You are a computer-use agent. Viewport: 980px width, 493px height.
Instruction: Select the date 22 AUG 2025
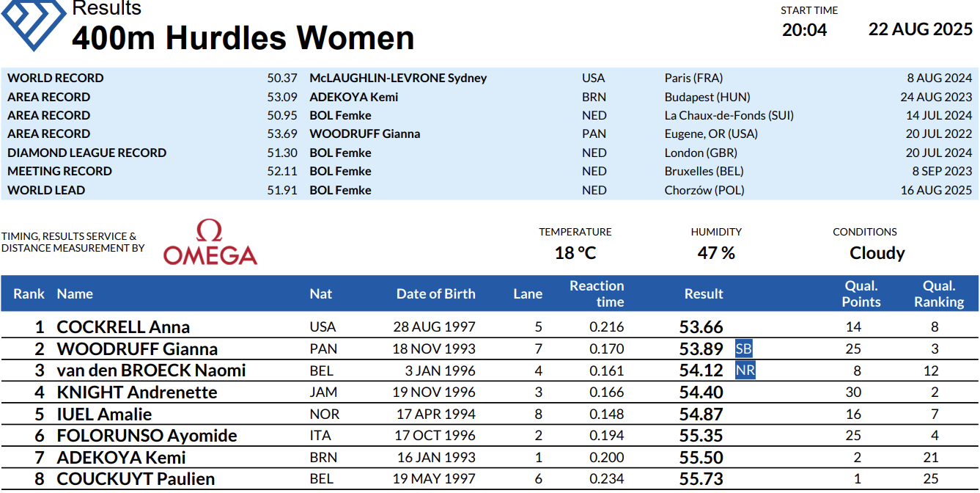tap(921, 29)
